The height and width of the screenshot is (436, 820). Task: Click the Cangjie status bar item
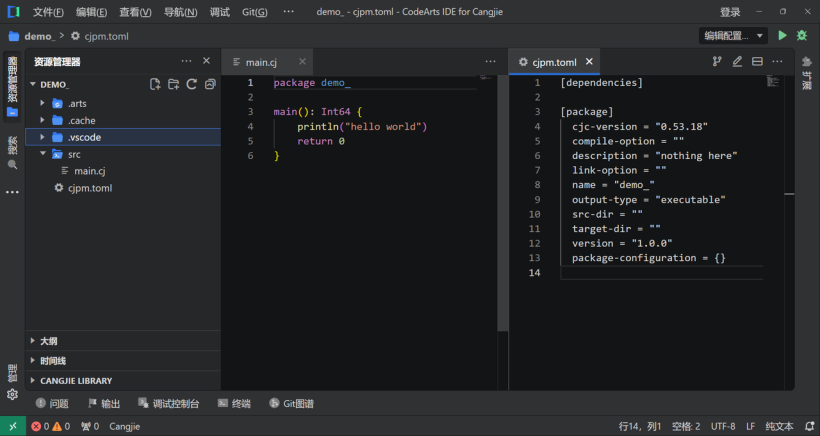click(124, 426)
